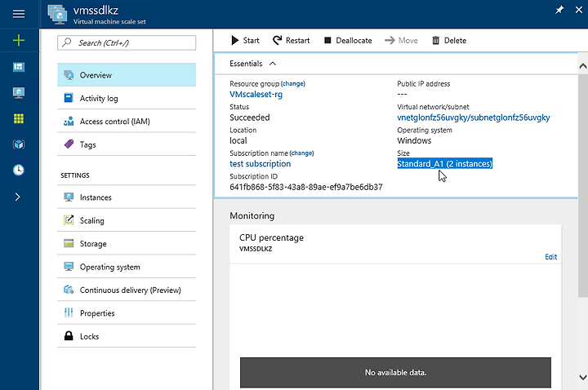This screenshot has width=588, height=390.
Task: Click the Restart button in the toolbar
Action: (x=291, y=41)
